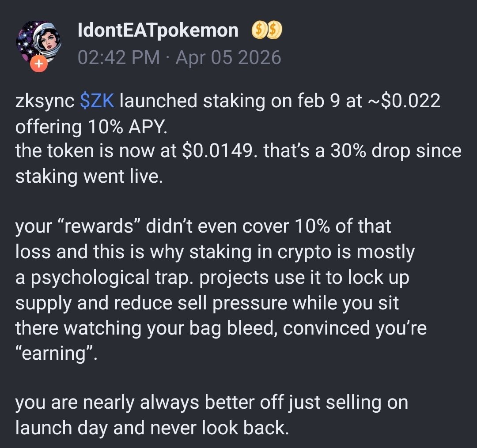This screenshot has height=448, width=477.
Task: Tap the orange plus follow badge
Action: coord(38,64)
